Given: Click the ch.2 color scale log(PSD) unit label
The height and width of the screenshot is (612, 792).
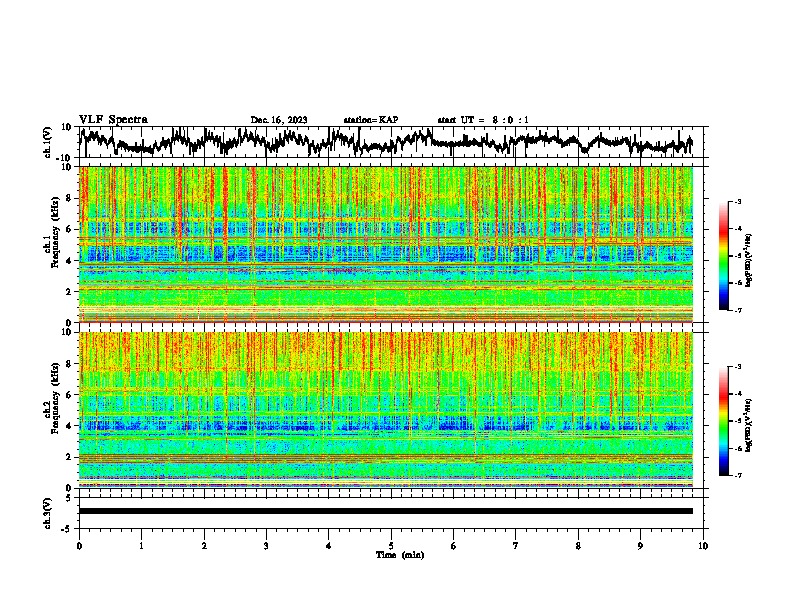Looking at the screenshot, I should pos(748,424).
